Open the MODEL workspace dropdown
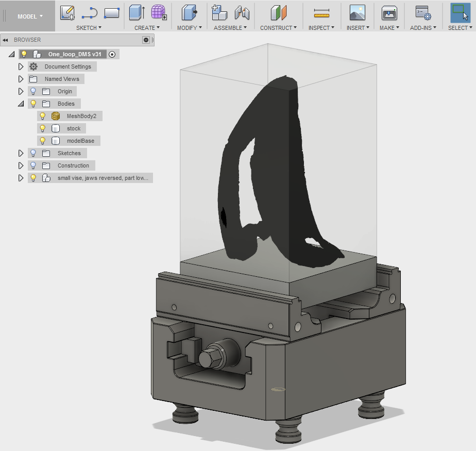Screen dimensions: 476x451 click(x=30, y=16)
